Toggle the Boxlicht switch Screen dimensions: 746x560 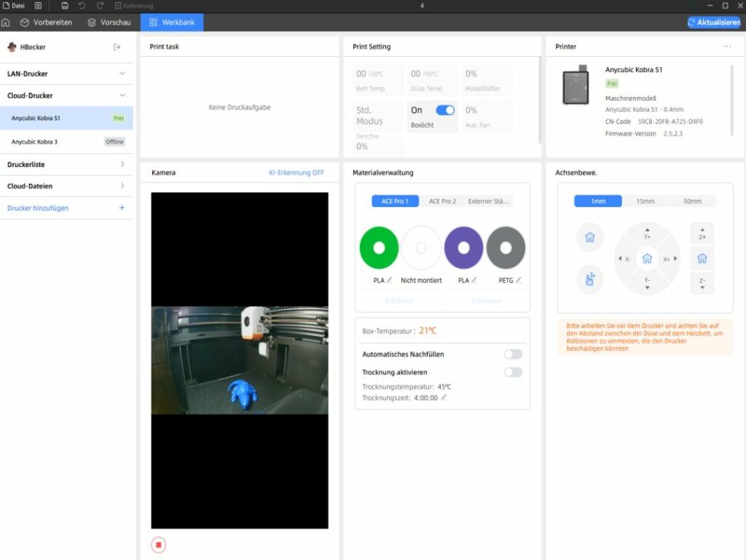click(x=445, y=110)
